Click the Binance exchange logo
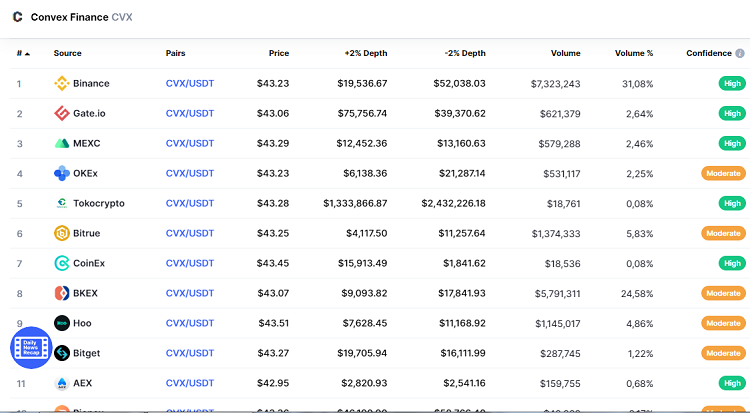The width and height of the screenshot is (750, 413). coord(62,83)
